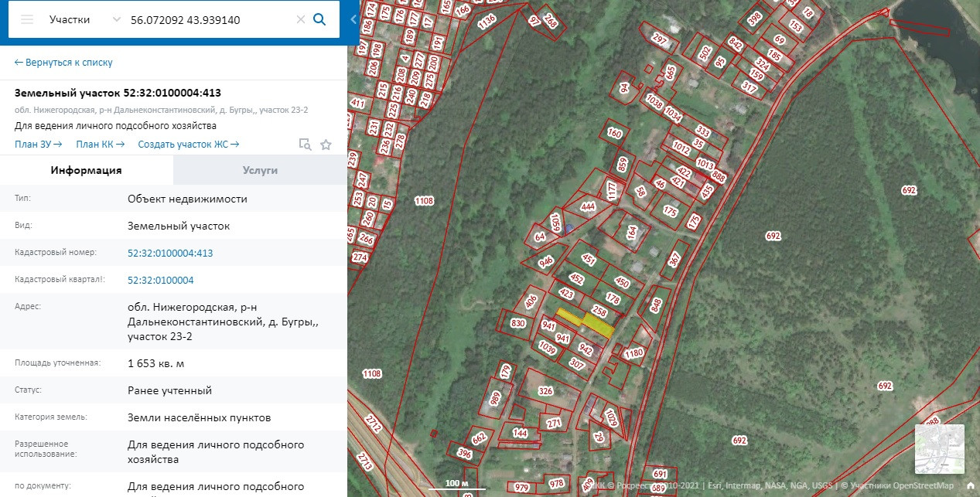
Task: Open cadastral quarter 52:32:0100004 link
Action: point(161,280)
